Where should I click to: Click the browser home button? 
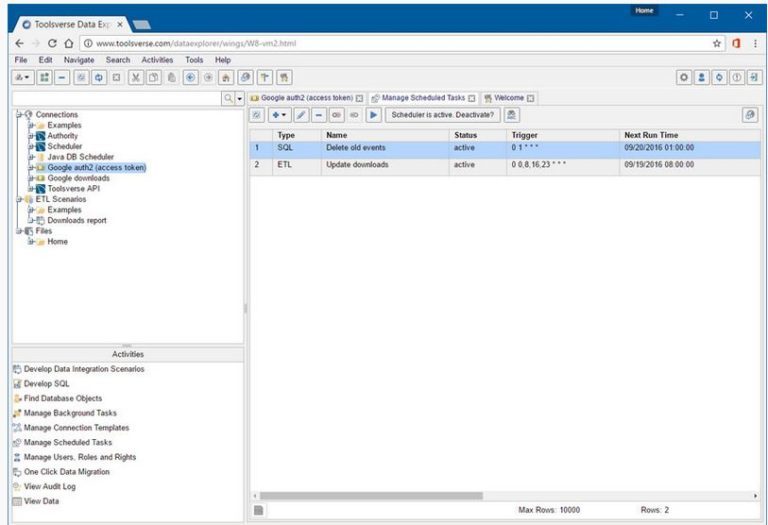tap(69, 43)
